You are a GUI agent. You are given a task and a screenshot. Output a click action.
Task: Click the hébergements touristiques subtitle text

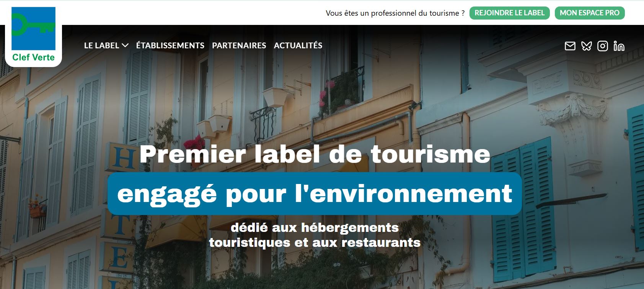click(315, 235)
